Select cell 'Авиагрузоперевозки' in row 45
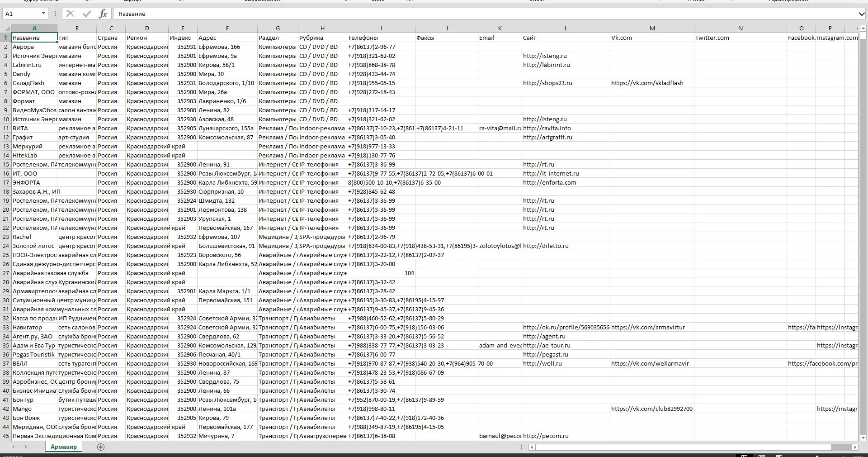Screen dimensions: 868x457 pos(322,436)
